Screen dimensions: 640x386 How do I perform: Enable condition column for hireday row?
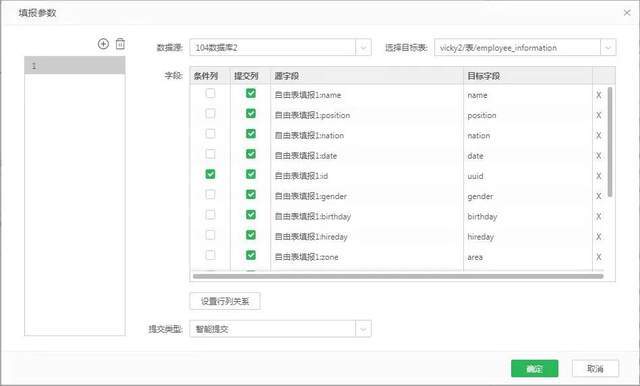(210, 235)
